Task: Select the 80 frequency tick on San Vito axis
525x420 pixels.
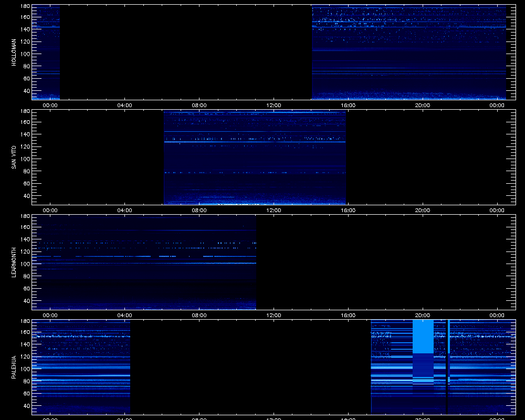Action: click(x=27, y=171)
